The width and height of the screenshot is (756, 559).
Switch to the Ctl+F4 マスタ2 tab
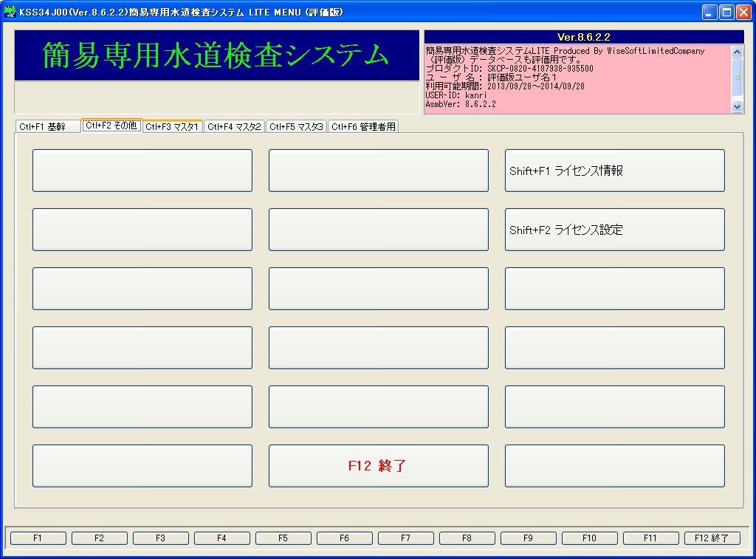point(234,126)
